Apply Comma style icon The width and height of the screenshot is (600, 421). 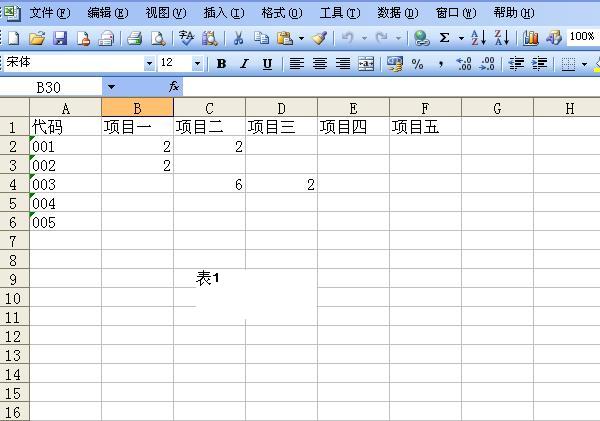point(441,64)
